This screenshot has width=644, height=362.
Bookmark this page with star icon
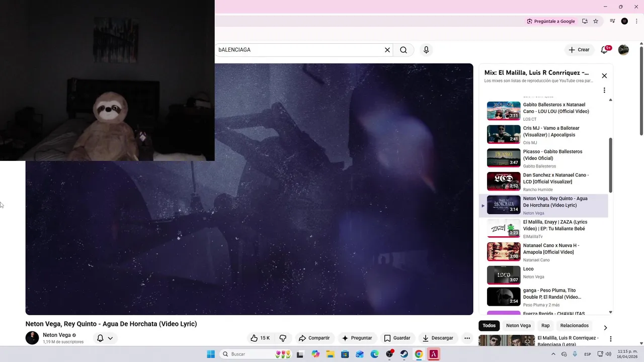click(596, 21)
